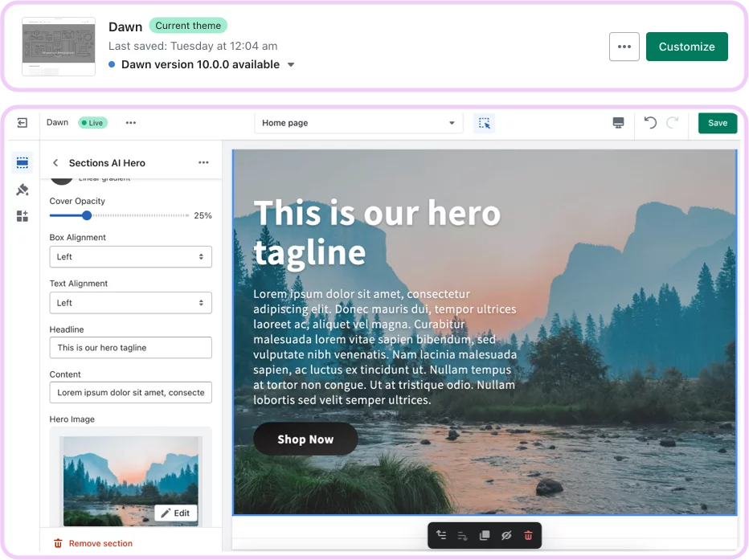Image resolution: width=749 pixels, height=560 pixels.
Task: Switch to desktop preview icon
Action: [618, 123]
